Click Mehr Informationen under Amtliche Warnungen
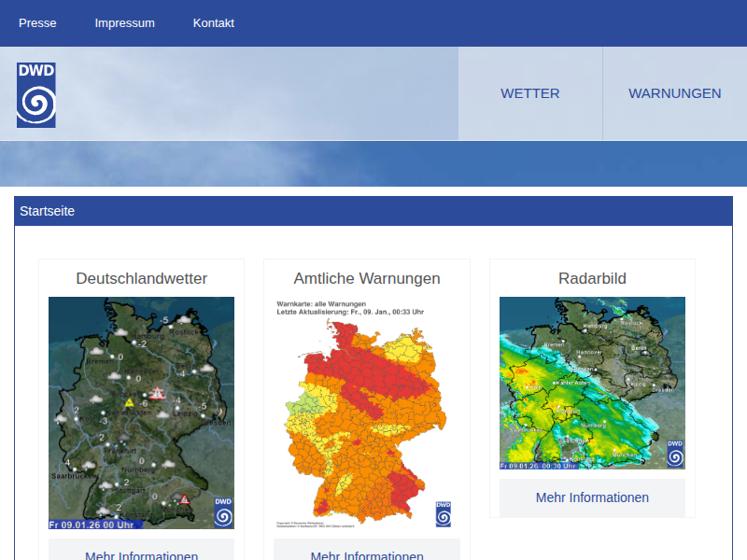747x560 pixels. [366, 554]
